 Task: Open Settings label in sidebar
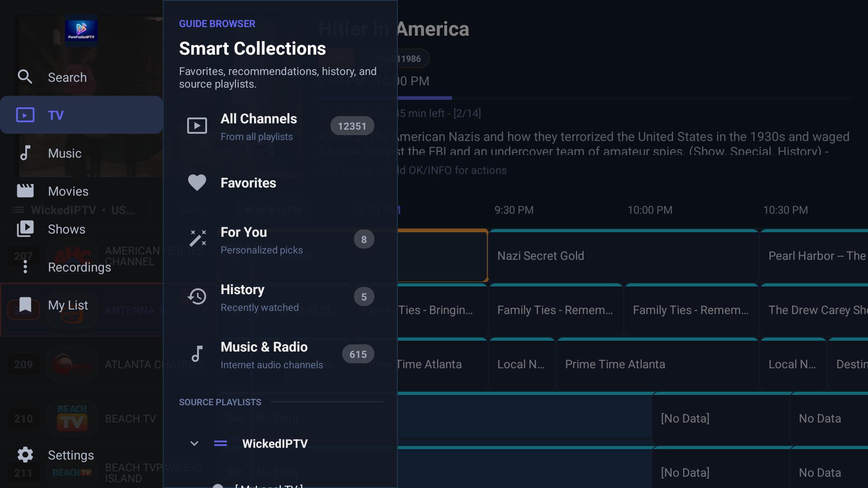(71, 455)
